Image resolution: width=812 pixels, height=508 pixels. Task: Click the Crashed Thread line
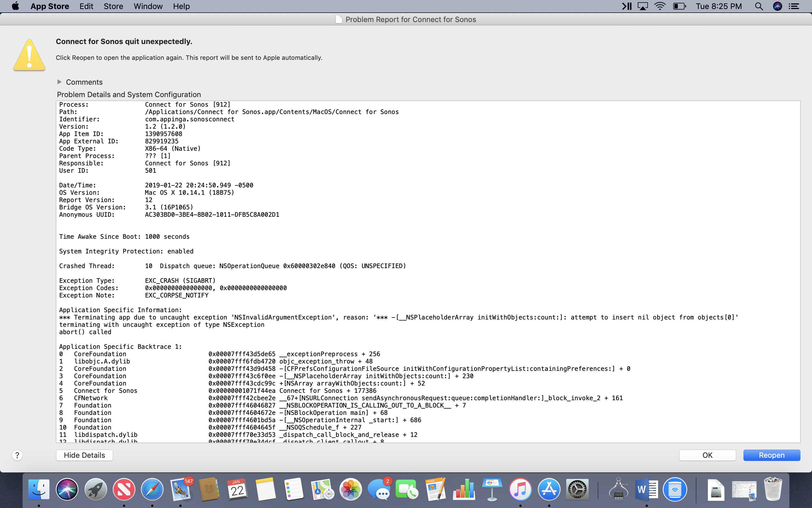pos(233,266)
